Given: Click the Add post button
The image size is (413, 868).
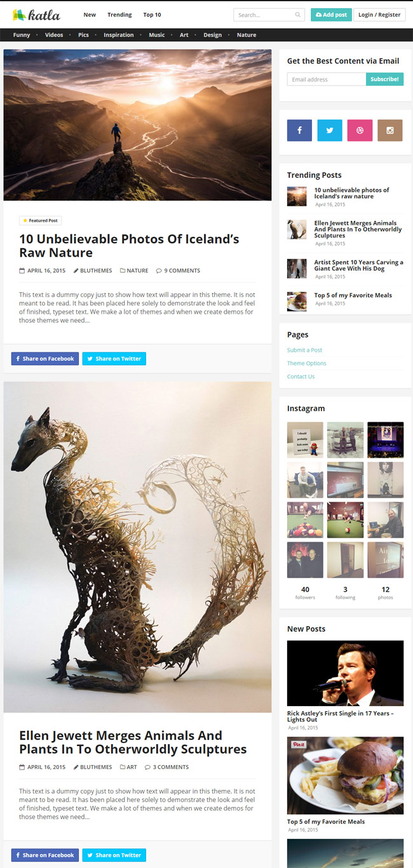Looking at the screenshot, I should 331,15.
